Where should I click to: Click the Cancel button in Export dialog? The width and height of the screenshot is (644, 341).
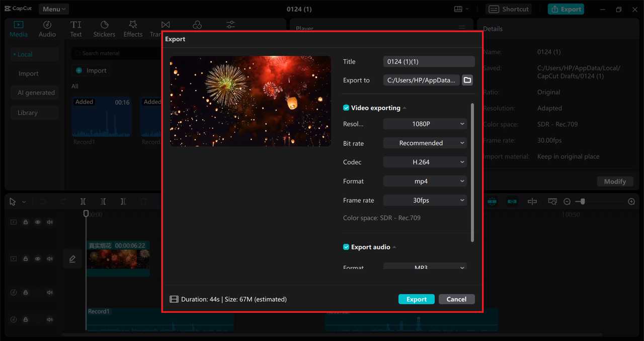456,299
